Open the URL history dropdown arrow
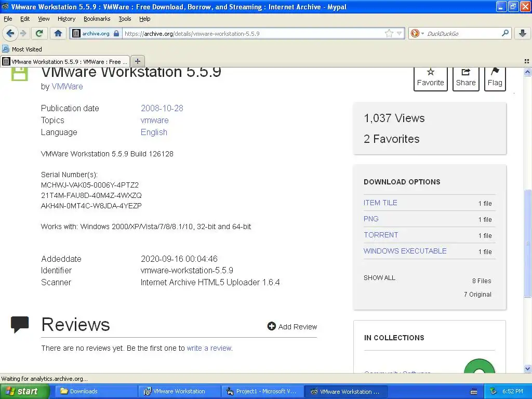Image resolution: width=532 pixels, height=399 pixels. (x=400, y=33)
